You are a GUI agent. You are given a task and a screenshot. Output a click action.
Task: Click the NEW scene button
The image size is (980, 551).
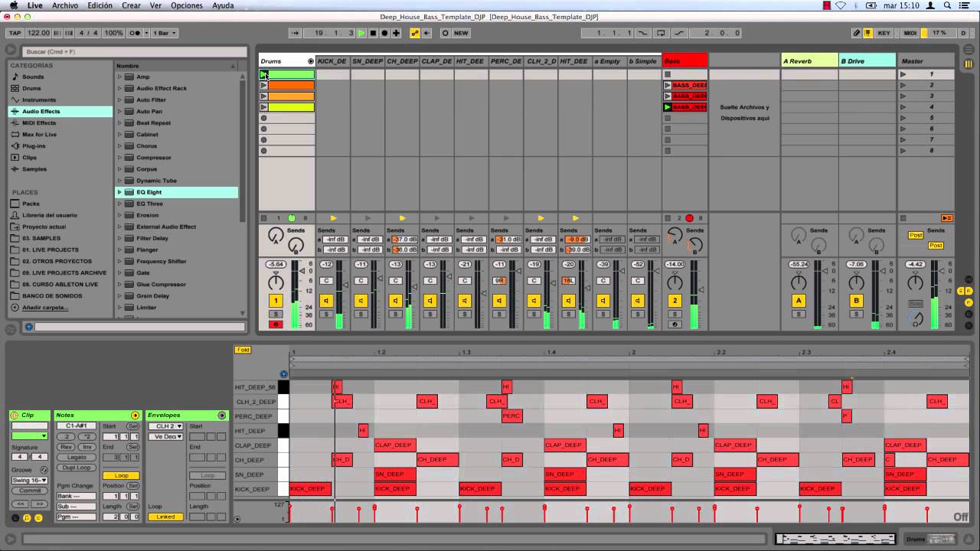(x=461, y=33)
